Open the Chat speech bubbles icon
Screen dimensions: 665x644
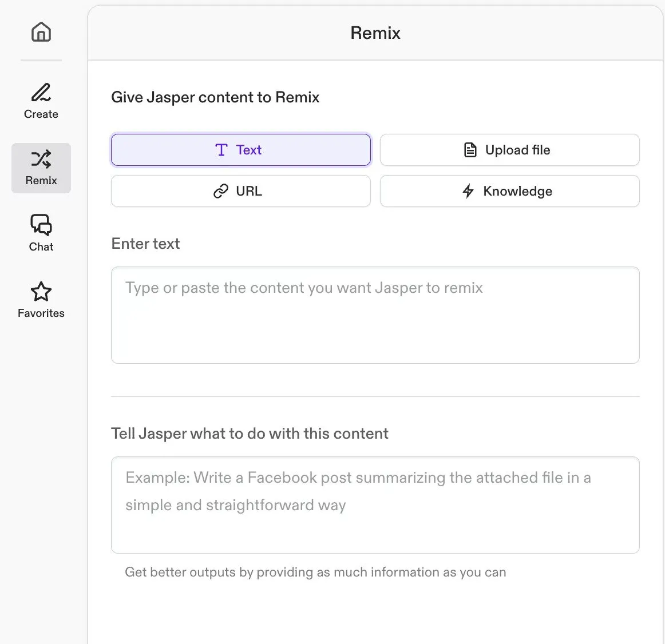tap(41, 225)
